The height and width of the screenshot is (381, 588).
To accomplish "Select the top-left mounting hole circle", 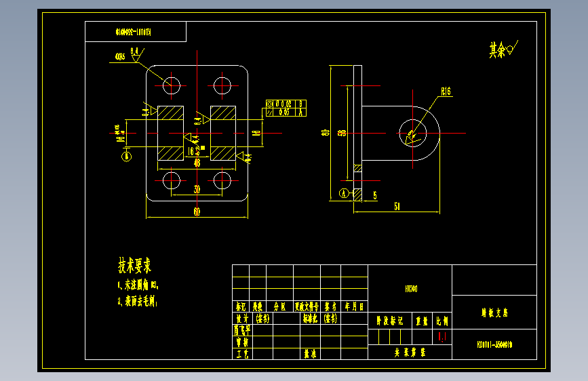I will (x=172, y=86).
